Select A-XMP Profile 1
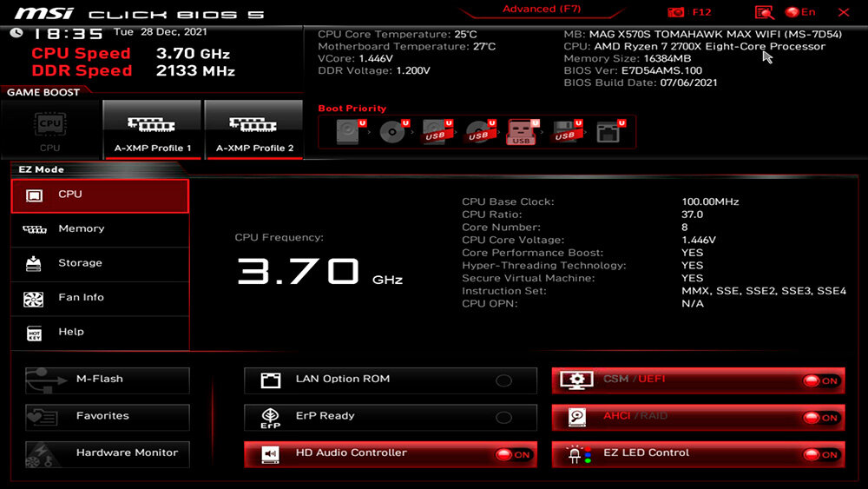 click(152, 130)
